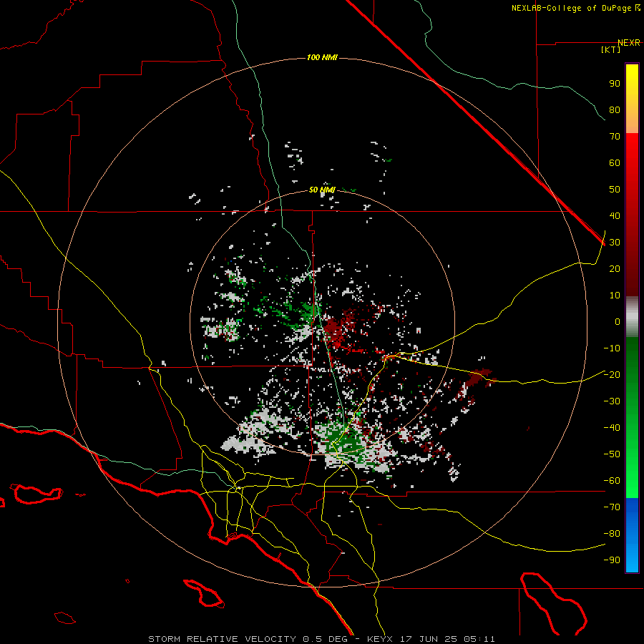Screen dimensions: 644x644
Task: Click the -50 value on velocity scale
Action: click(612, 454)
